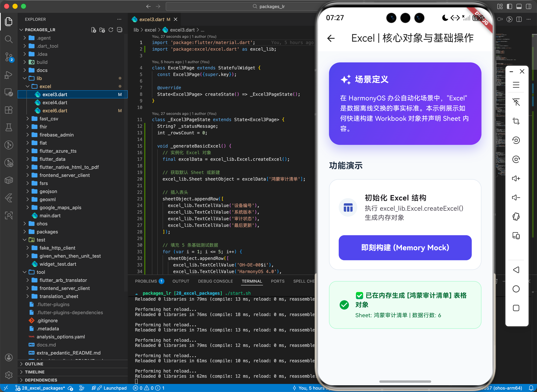Switch to DEBUG CONSOLE tab

click(215, 281)
